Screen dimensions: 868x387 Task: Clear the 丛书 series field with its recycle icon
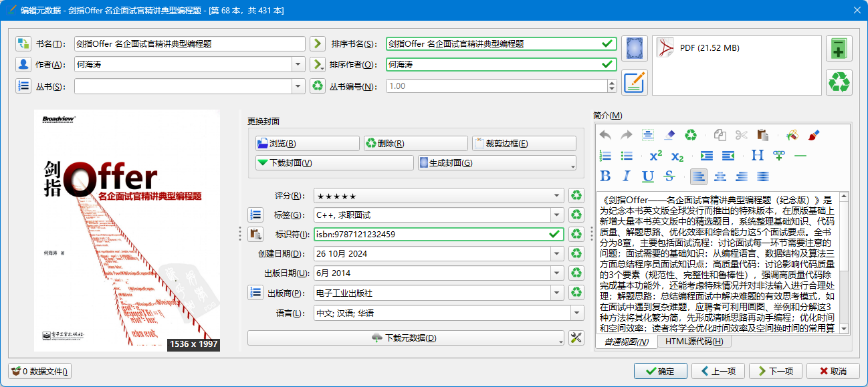click(x=317, y=86)
